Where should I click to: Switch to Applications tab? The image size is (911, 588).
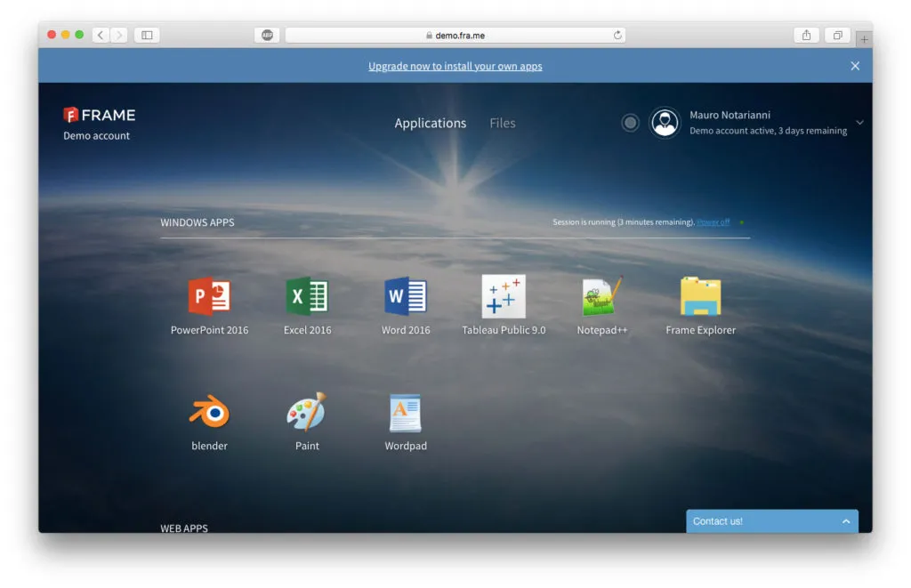[x=430, y=123]
